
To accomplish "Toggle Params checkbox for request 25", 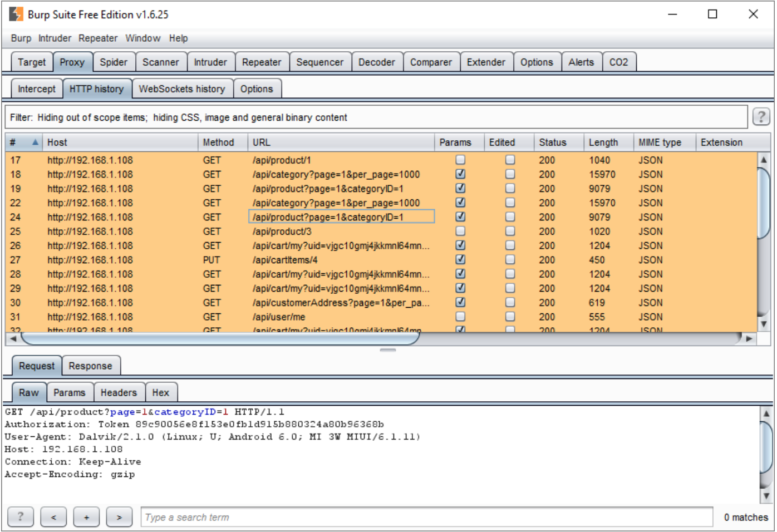I will (x=460, y=231).
